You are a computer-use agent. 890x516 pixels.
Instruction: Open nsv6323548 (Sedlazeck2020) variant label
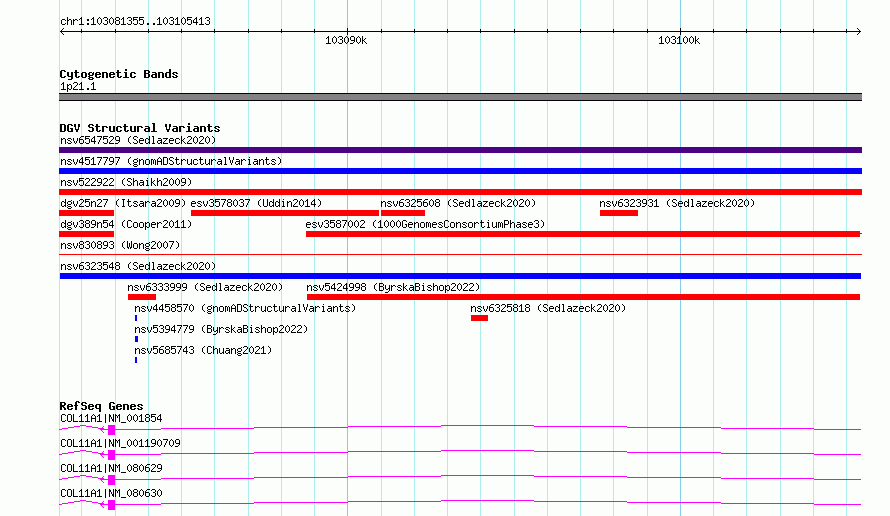(x=138, y=266)
